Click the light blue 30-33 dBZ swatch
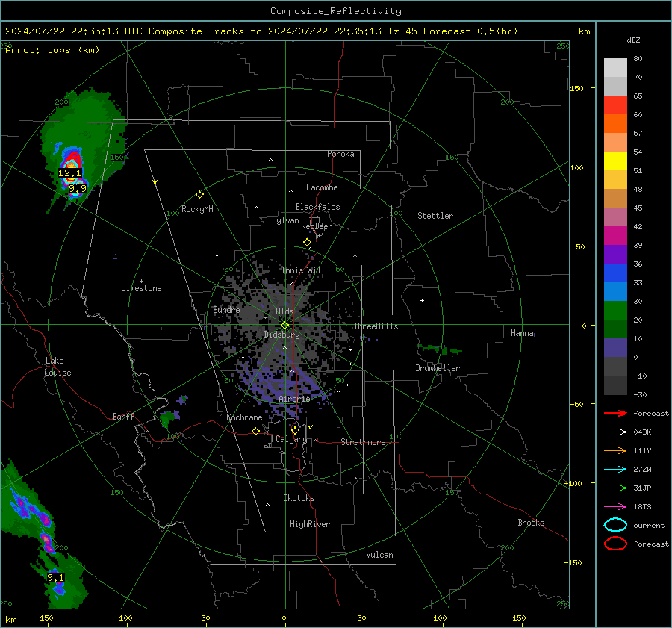 pos(615,291)
